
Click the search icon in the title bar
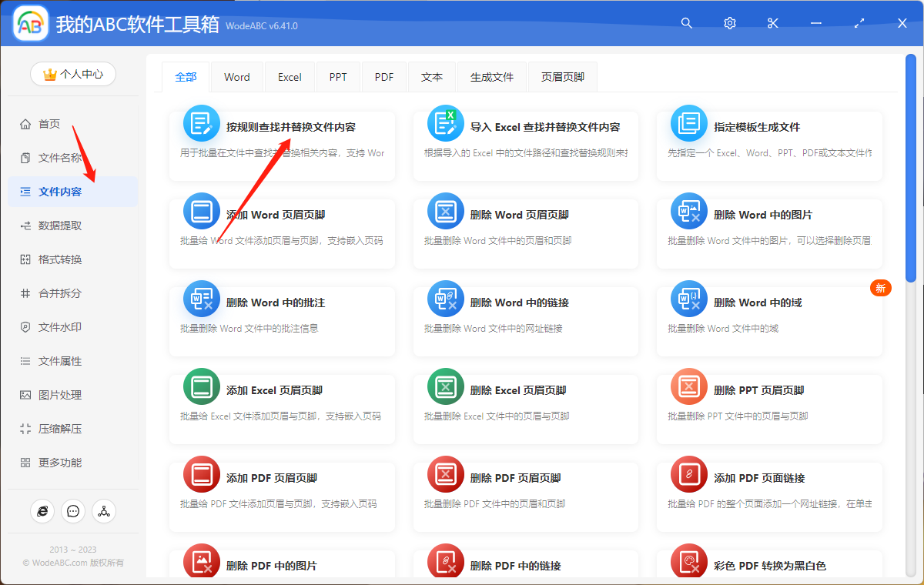pyautogui.click(x=686, y=23)
